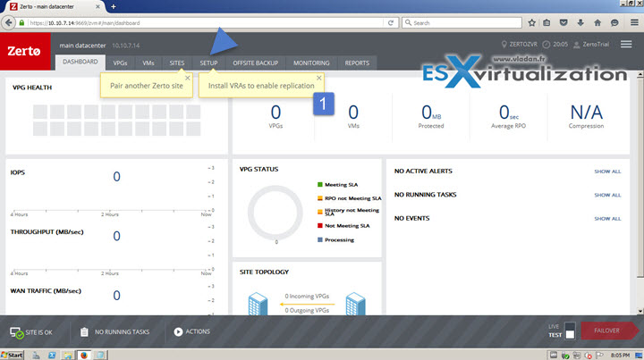Click the Site Is OK status icon
This screenshot has height=360, width=644.
(17, 332)
